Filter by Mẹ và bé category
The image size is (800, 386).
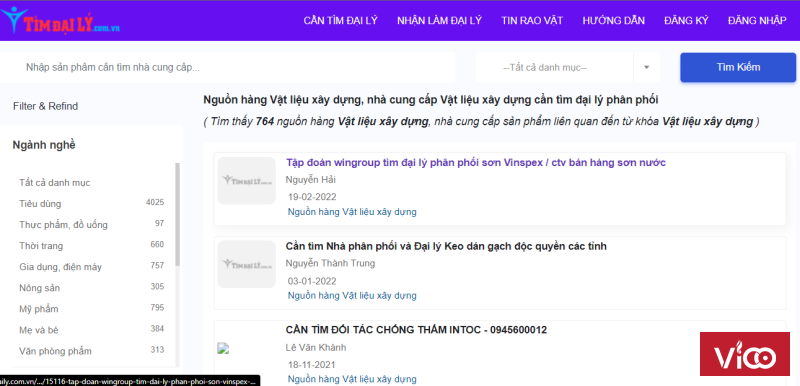[39, 330]
